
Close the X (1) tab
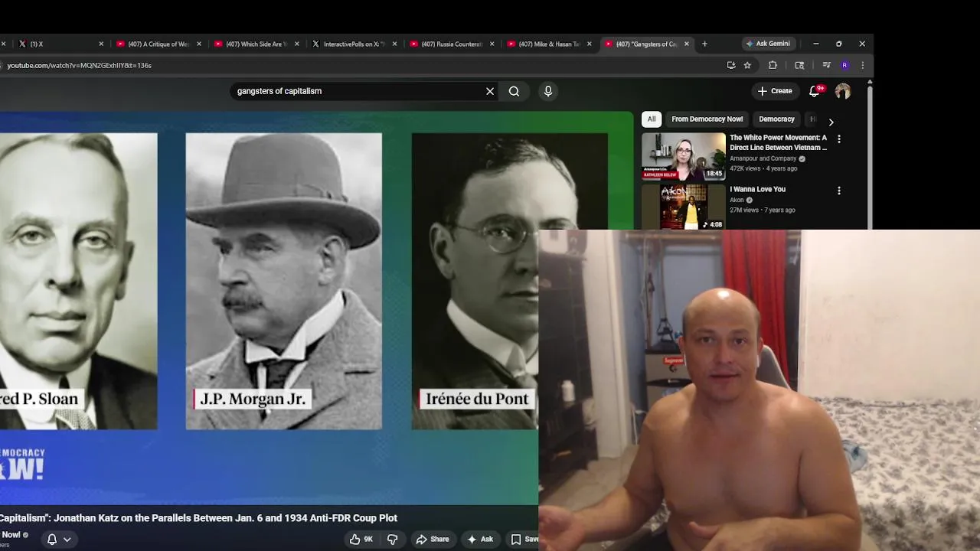tap(100, 44)
